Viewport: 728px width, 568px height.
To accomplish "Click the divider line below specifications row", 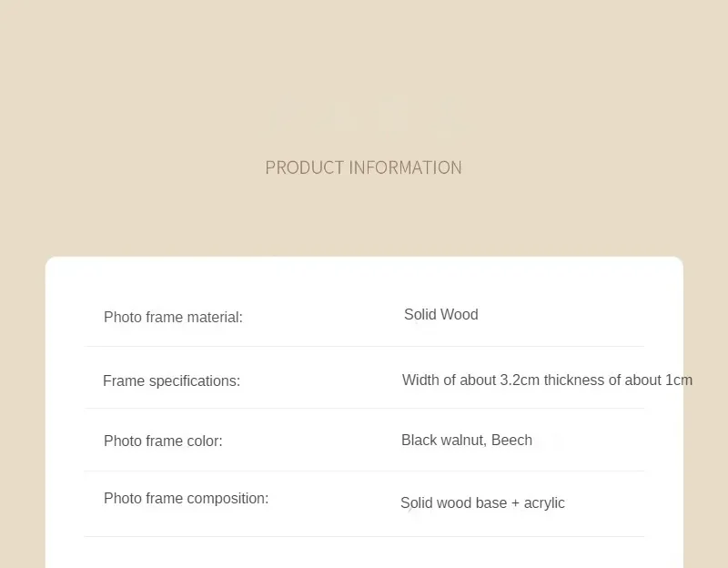I will coord(364,408).
